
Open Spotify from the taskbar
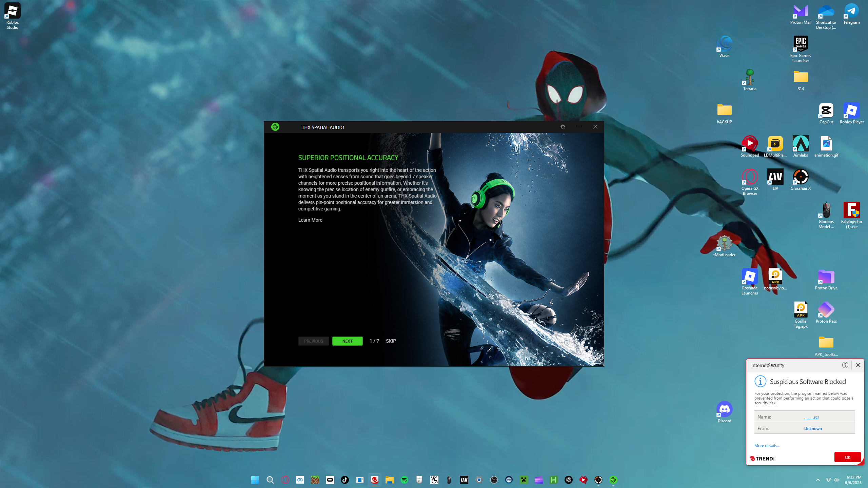404,480
